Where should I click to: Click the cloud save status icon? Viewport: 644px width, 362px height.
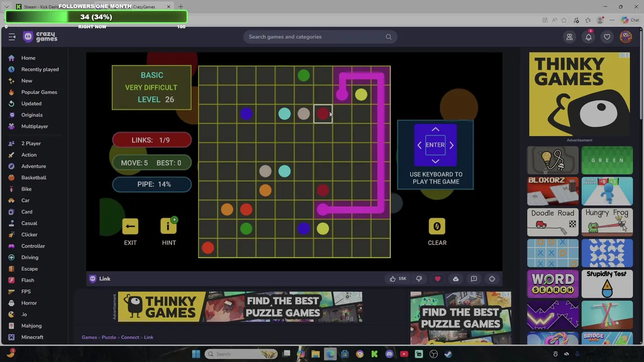[456, 279]
